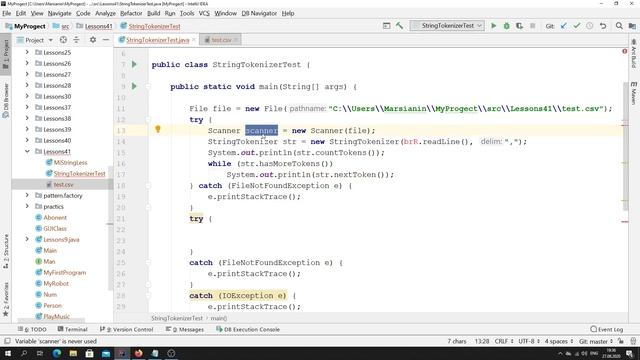This screenshot has width=640, height=360.
Task: Click CRLF line separator in status bar
Action: [x=503, y=341]
